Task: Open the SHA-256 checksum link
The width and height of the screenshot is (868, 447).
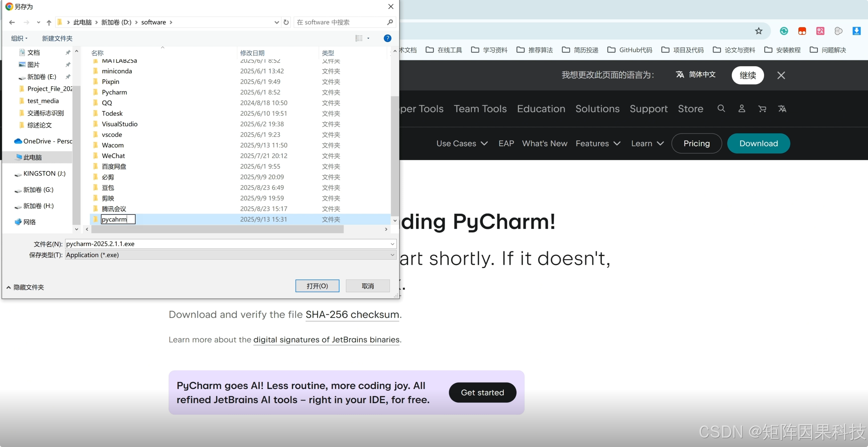Action: [352, 315]
